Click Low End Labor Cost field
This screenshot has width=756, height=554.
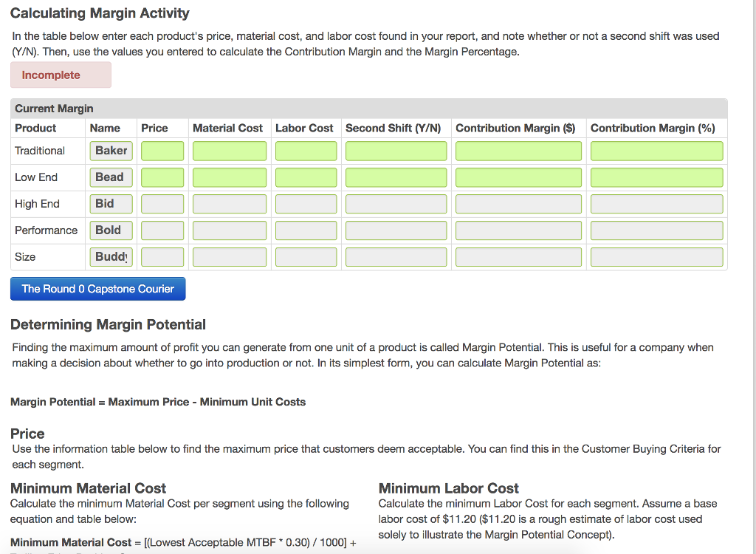point(306,177)
